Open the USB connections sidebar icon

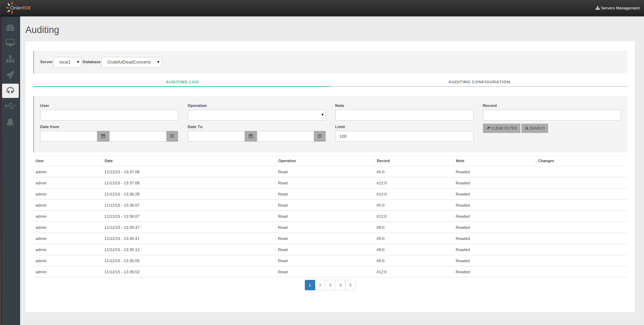point(10,106)
